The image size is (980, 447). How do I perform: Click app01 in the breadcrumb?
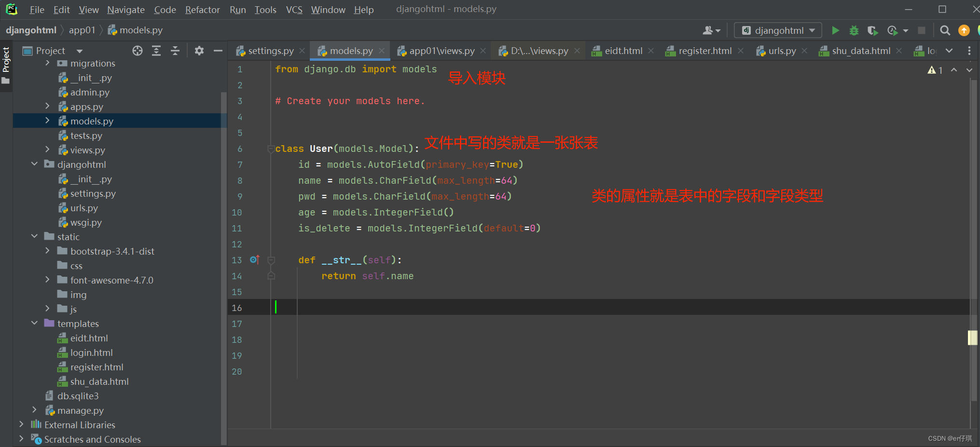click(x=82, y=30)
